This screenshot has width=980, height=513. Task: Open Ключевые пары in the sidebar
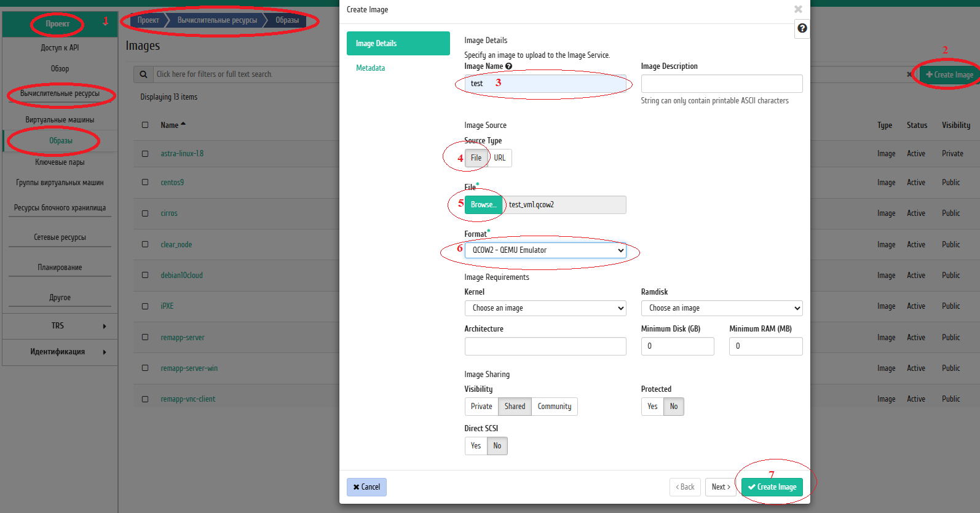(x=60, y=162)
